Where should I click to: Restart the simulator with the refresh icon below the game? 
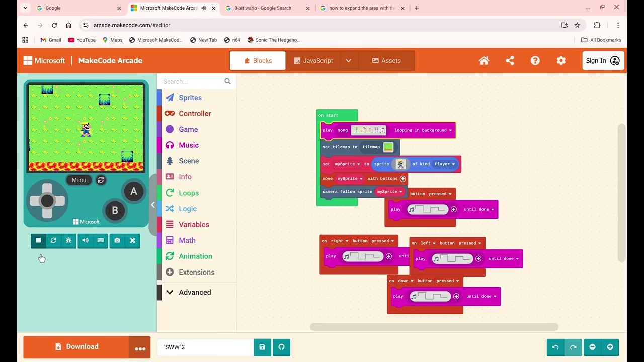pos(53,240)
